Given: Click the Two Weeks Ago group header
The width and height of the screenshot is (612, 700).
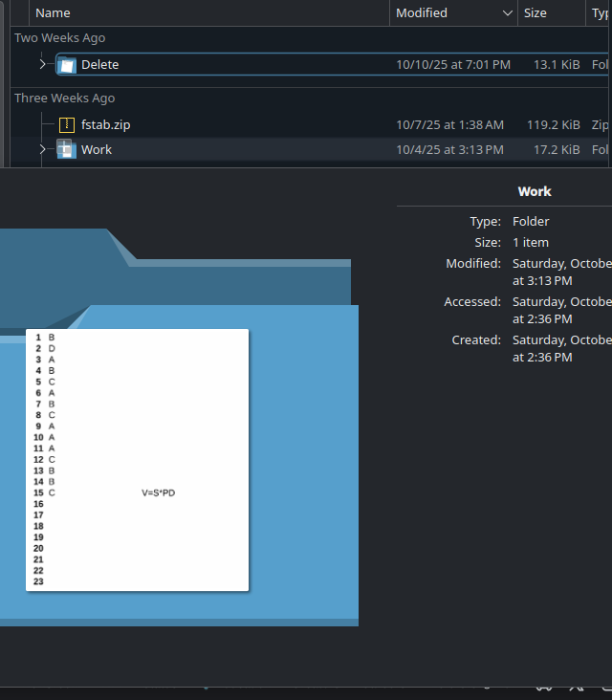Looking at the screenshot, I should tap(60, 38).
